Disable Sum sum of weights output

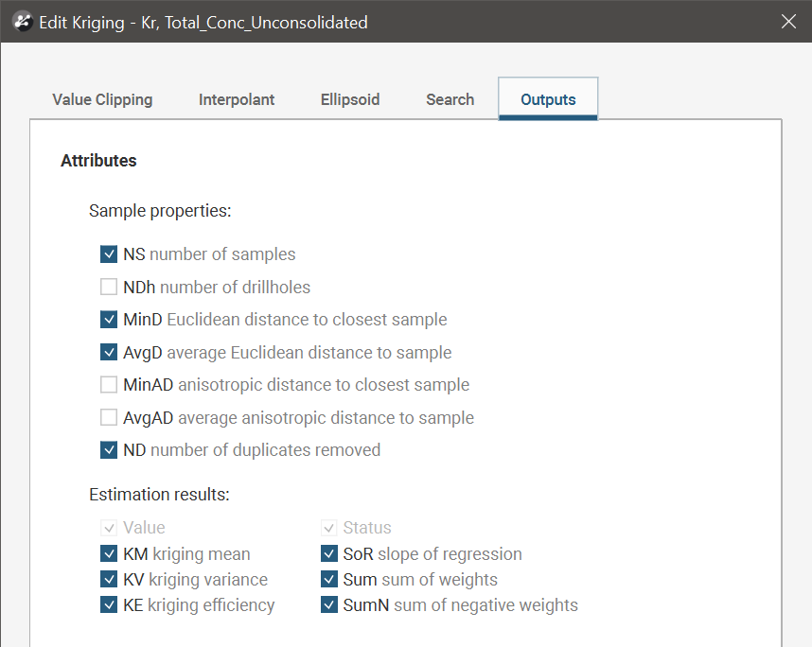[x=329, y=580]
